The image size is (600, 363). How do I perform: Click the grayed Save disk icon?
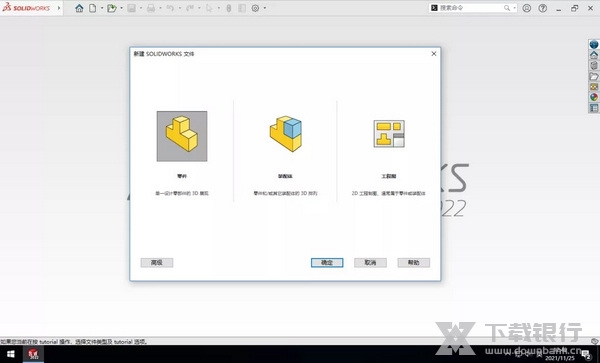[x=132, y=8]
